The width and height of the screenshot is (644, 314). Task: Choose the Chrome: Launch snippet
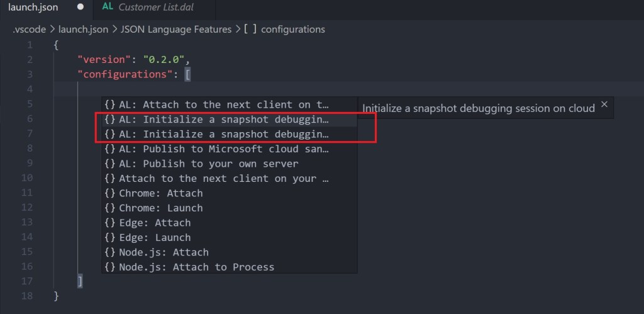click(161, 208)
